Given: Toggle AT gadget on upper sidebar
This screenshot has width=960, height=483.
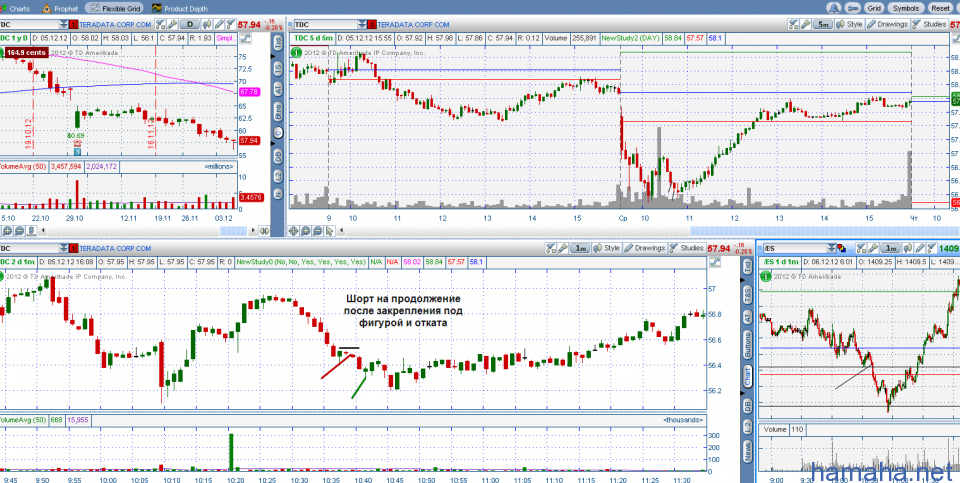Looking at the screenshot, I should click(278, 91).
